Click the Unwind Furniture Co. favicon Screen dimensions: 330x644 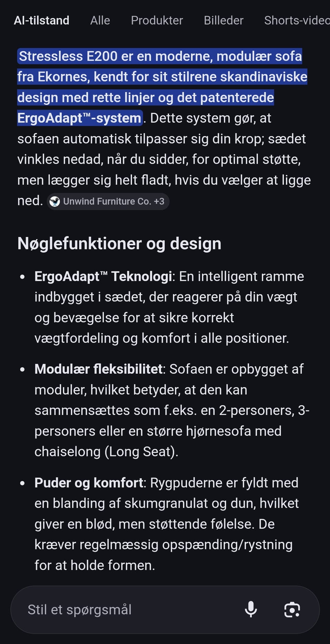(x=55, y=202)
